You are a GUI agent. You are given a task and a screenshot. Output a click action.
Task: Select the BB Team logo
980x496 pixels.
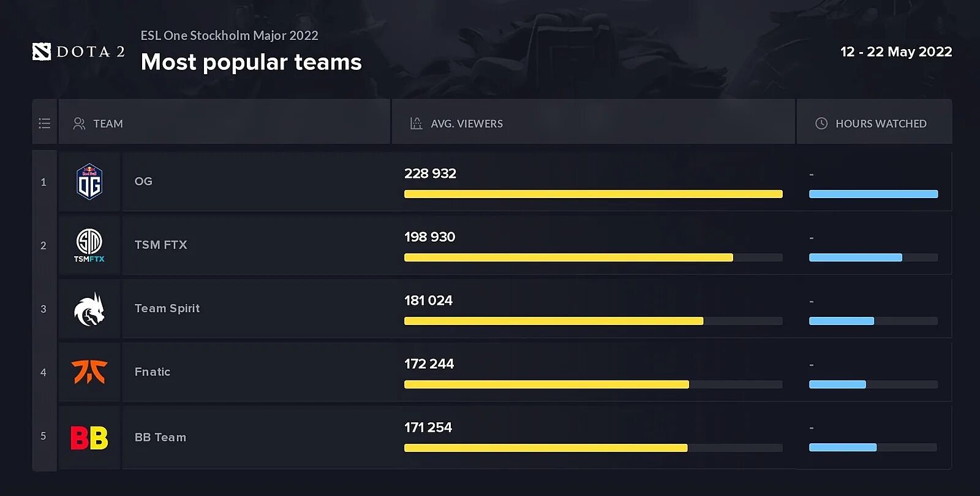89,438
